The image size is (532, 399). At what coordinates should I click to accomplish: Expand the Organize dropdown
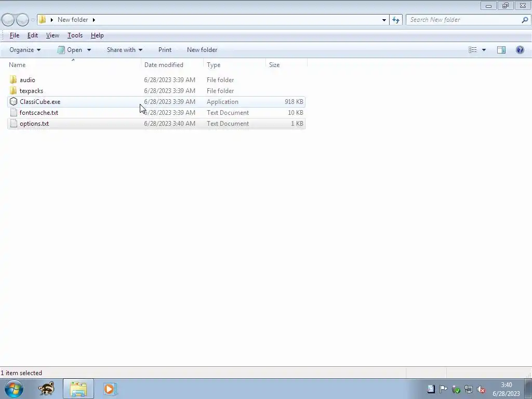[x=25, y=50]
